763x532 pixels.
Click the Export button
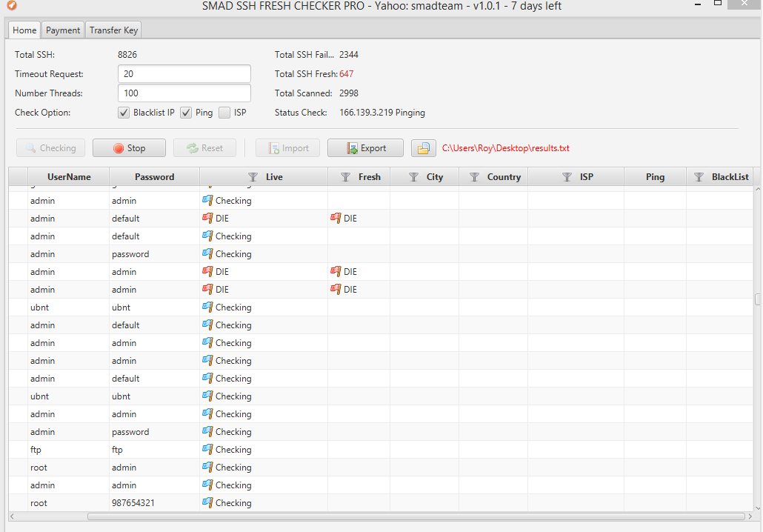point(365,148)
